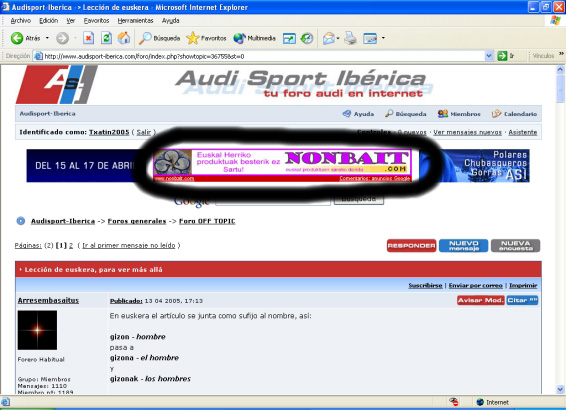The width and height of the screenshot is (566, 410).
Task: Open the Edición menu
Action: (x=48, y=21)
